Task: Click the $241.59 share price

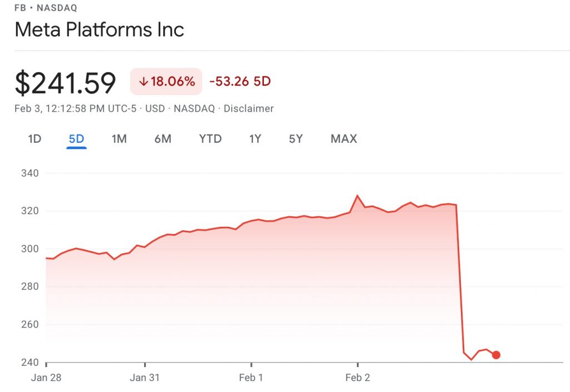Action: [x=65, y=83]
